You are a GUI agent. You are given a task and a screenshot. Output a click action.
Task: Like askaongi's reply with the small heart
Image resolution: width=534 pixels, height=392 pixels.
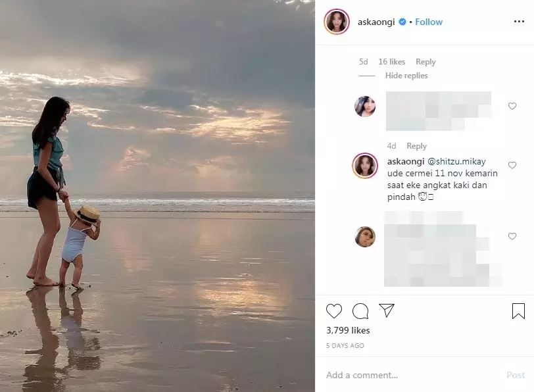[513, 166]
